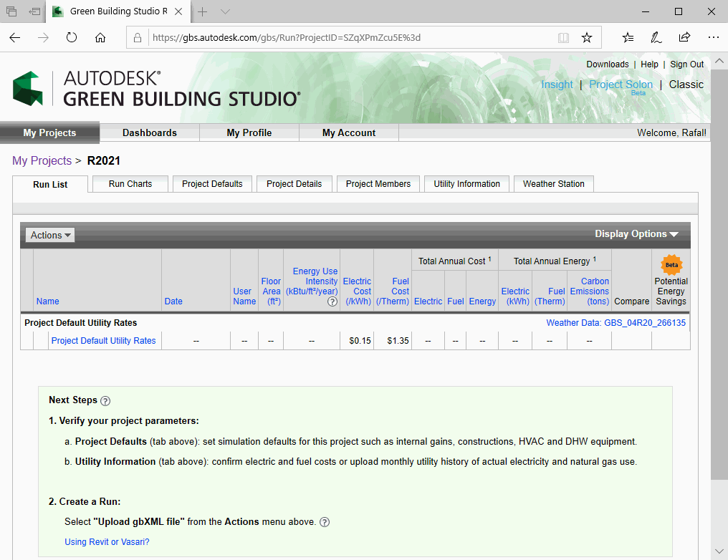Click the Autodesk Green Building Studio logo

coord(157,89)
